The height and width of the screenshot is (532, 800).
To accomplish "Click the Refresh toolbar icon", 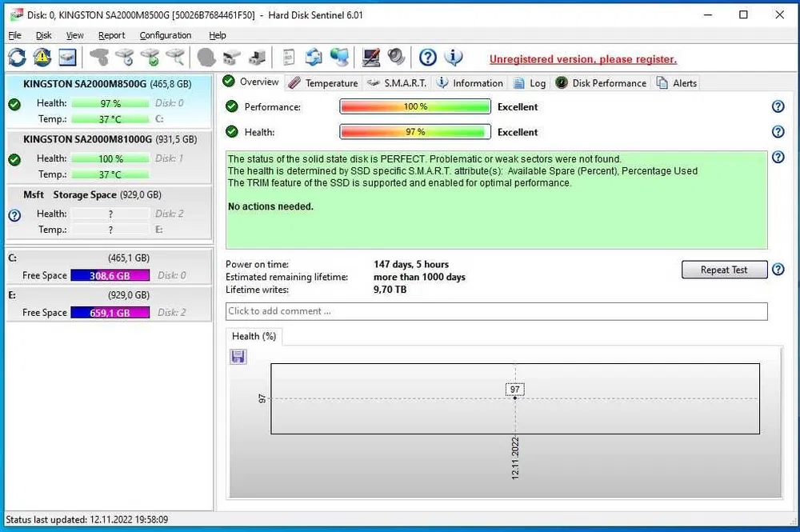I will tap(17, 57).
